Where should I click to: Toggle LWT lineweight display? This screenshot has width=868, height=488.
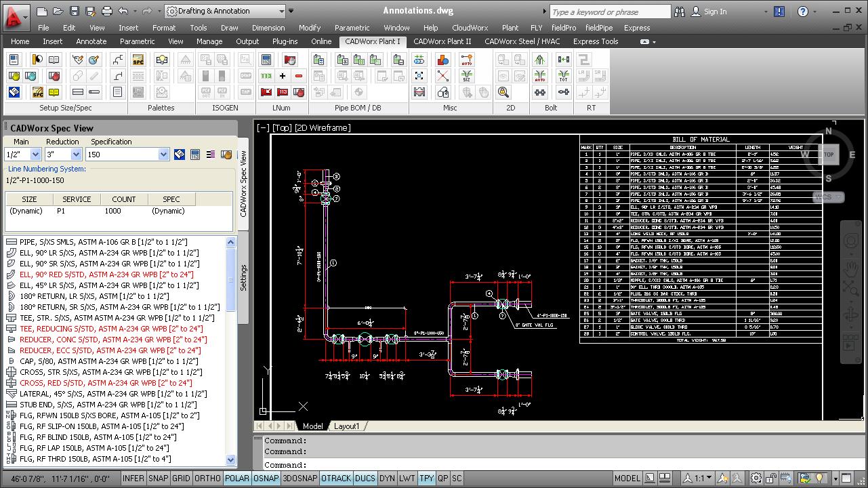click(x=407, y=478)
